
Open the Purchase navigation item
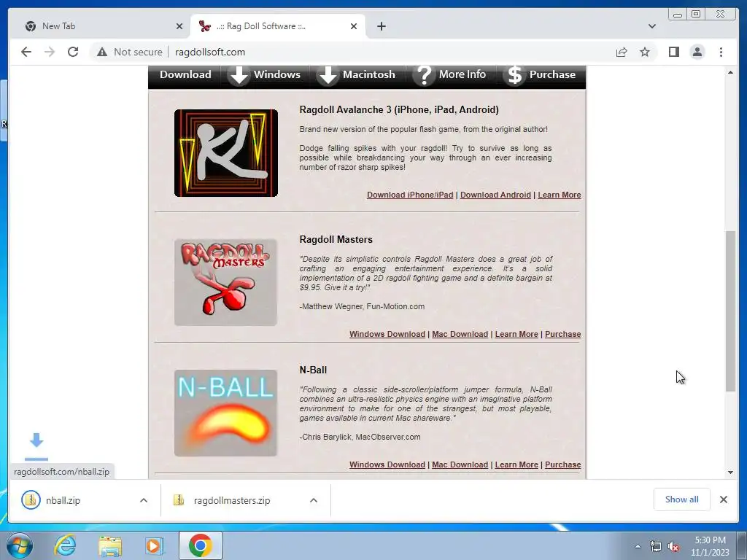(552, 74)
